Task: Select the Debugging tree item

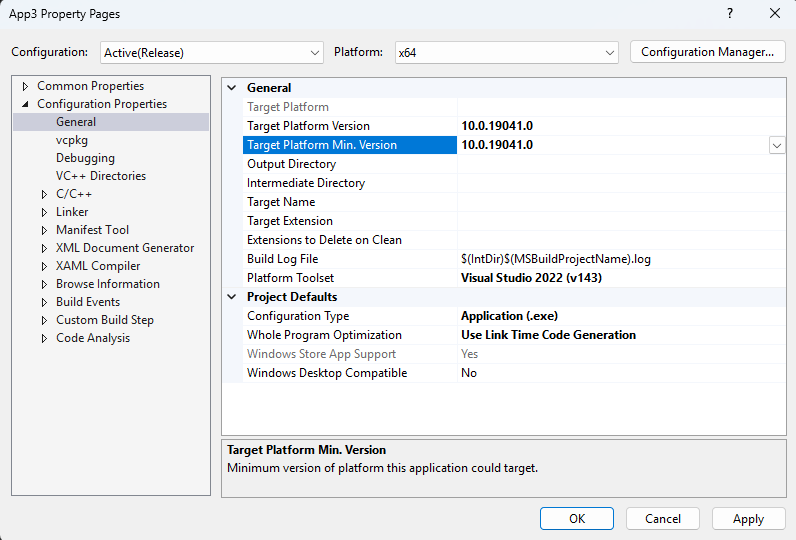Action: (x=85, y=158)
